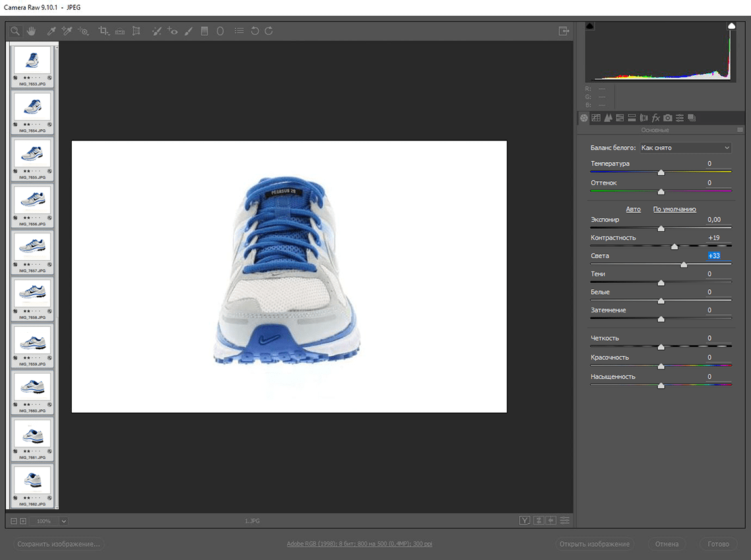This screenshot has width=751, height=560.
Task: Select the IMG_7657.JPG thumbnail
Action: point(32,246)
